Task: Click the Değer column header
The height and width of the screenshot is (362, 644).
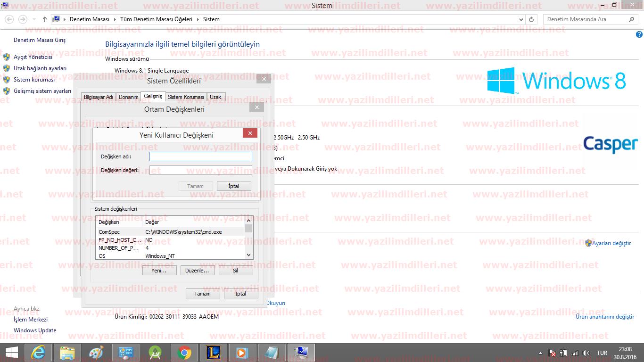Action: (x=193, y=222)
